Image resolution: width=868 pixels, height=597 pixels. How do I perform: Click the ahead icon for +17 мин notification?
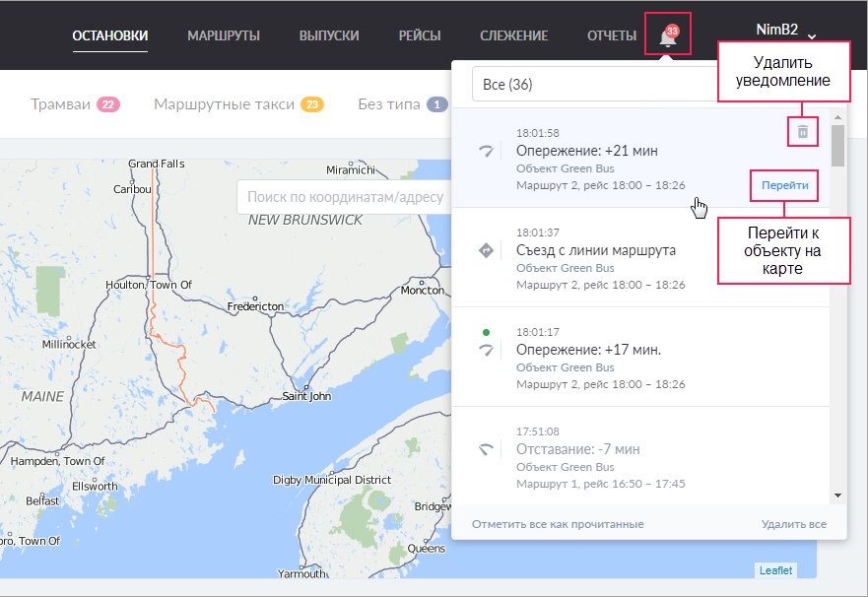(486, 350)
